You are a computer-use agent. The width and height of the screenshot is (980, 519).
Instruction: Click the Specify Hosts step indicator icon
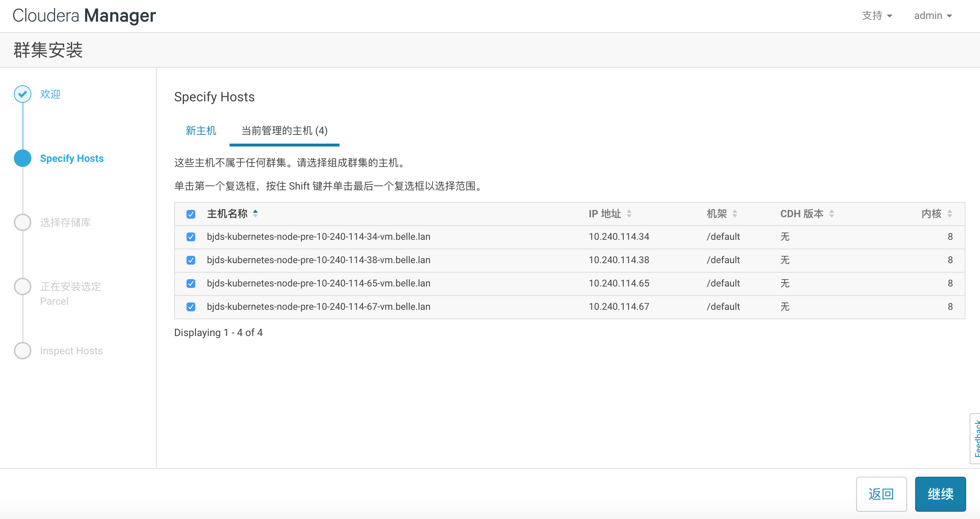click(23, 158)
